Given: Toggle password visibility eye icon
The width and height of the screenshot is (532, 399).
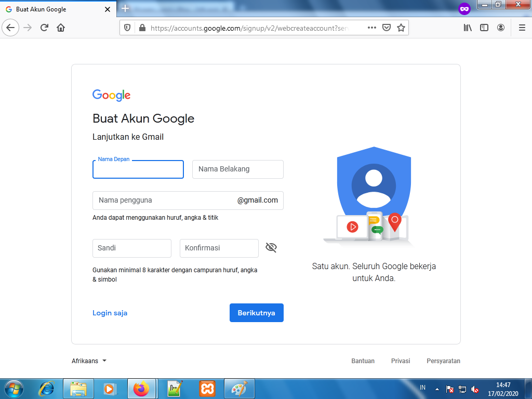Looking at the screenshot, I should tap(271, 248).
